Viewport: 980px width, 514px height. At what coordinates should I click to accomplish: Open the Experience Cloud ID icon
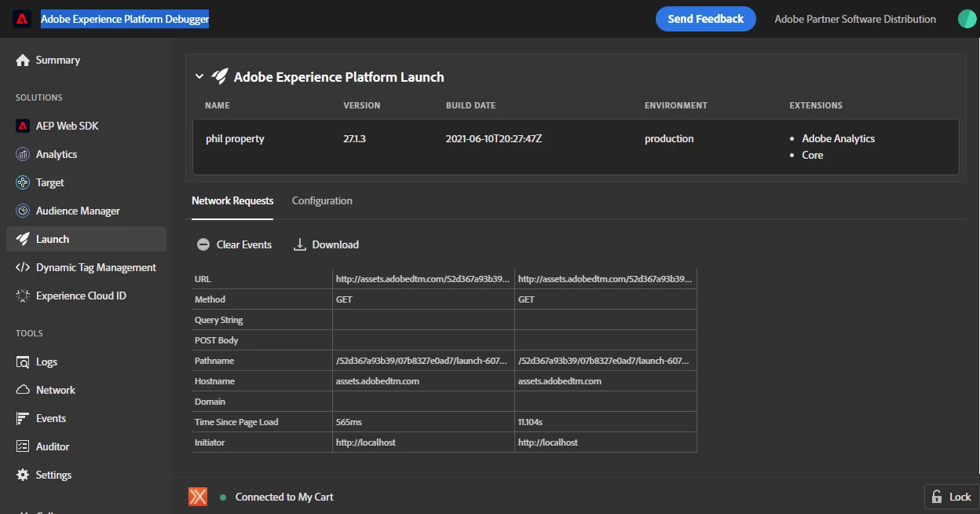[22, 296]
